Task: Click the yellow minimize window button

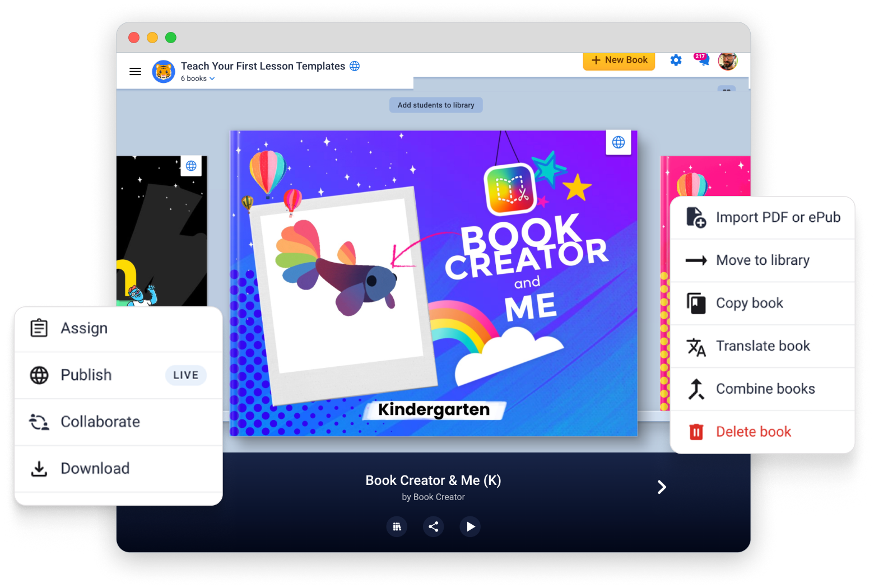Action: point(152,38)
